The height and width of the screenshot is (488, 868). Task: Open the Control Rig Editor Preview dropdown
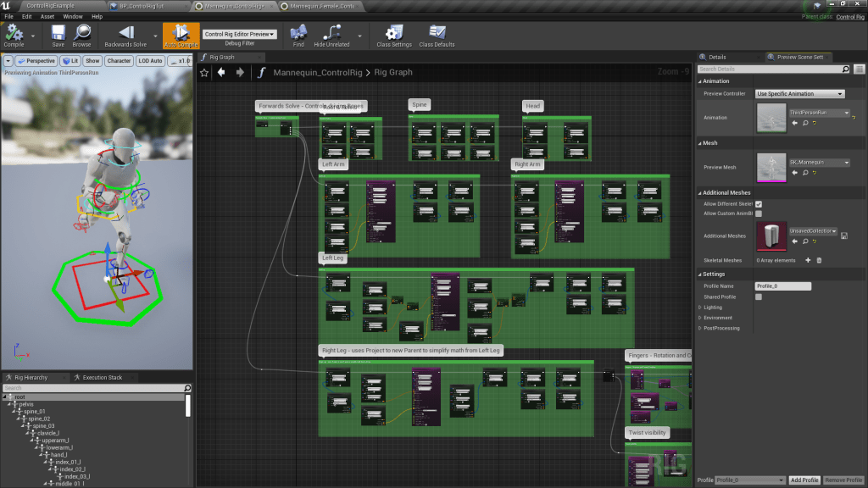[x=240, y=34]
